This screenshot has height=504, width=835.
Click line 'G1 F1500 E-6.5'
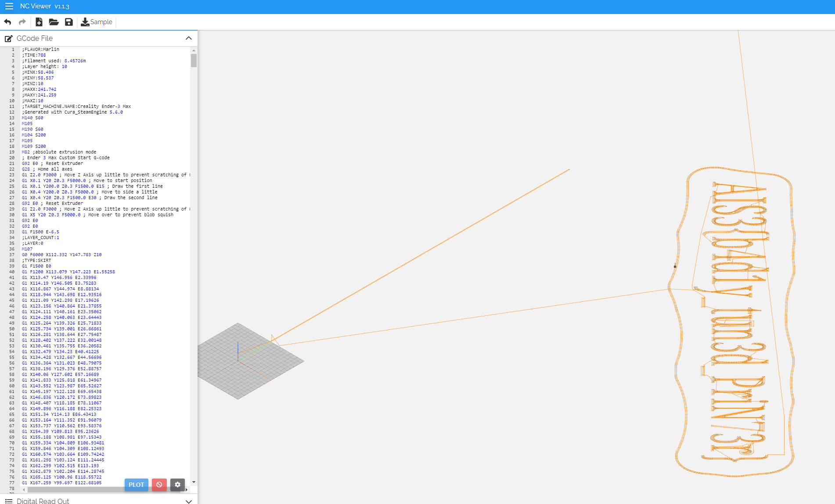[40, 232]
